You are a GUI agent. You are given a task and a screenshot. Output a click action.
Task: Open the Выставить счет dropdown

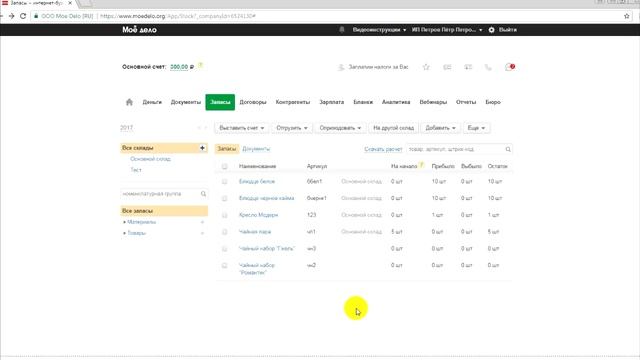(242, 128)
